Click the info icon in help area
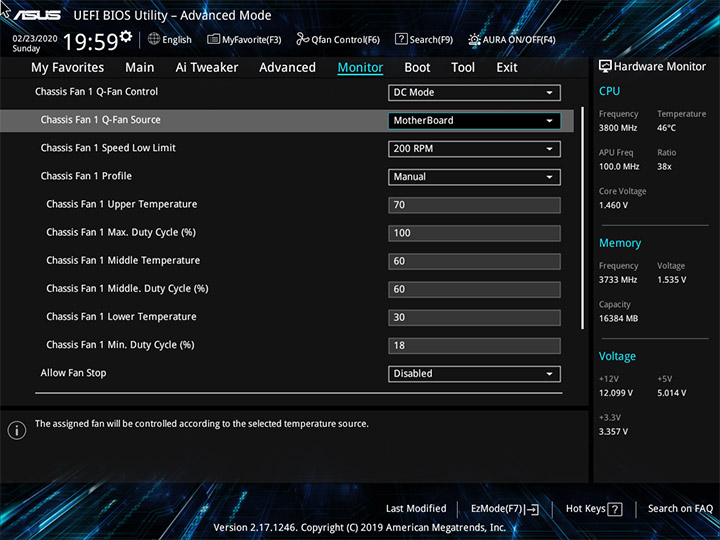 pyautogui.click(x=17, y=430)
